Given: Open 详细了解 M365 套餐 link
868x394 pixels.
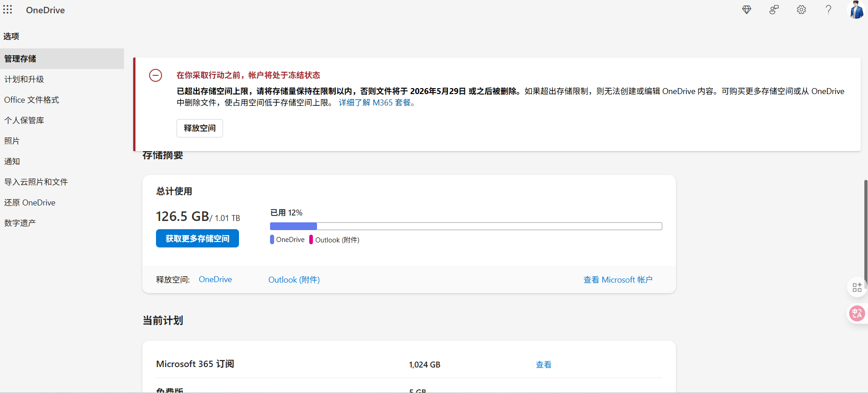Looking at the screenshot, I should (x=377, y=103).
